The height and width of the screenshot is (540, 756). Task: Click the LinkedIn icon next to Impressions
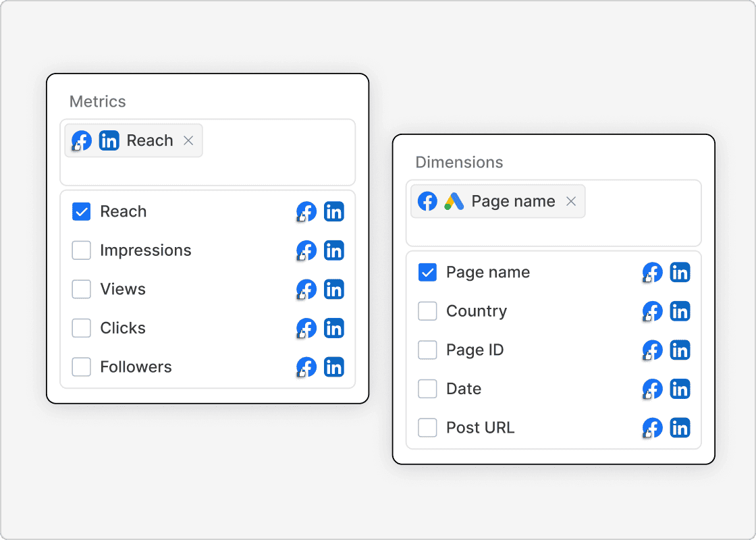pos(334,250)
